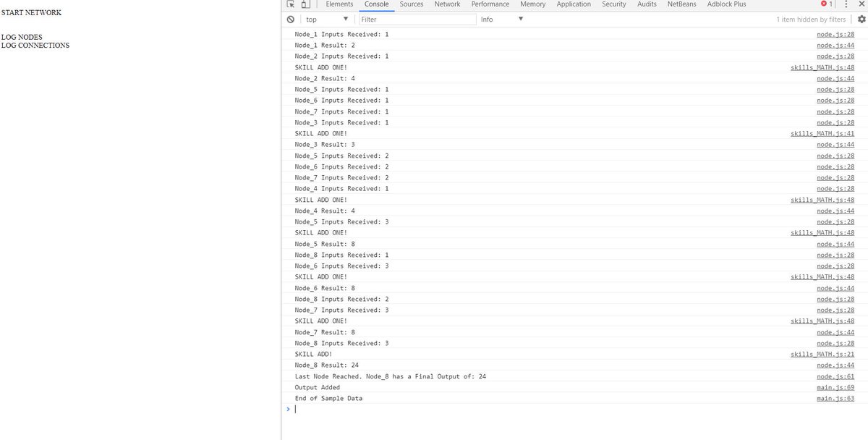The image size is (868, 440).
Task: Switch to the Performance tab
Action: click(x=490, y=4)
